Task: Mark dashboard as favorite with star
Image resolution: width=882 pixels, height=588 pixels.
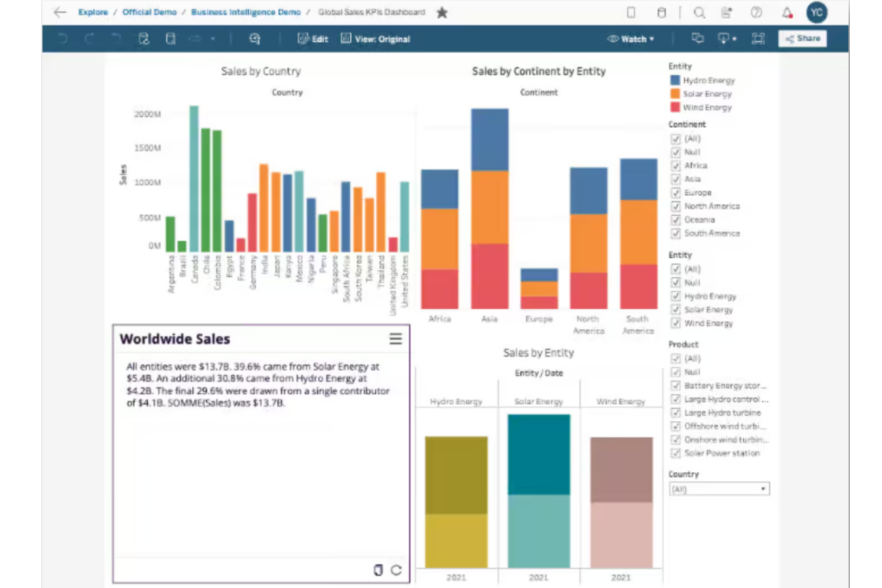Action: point(442,13)
